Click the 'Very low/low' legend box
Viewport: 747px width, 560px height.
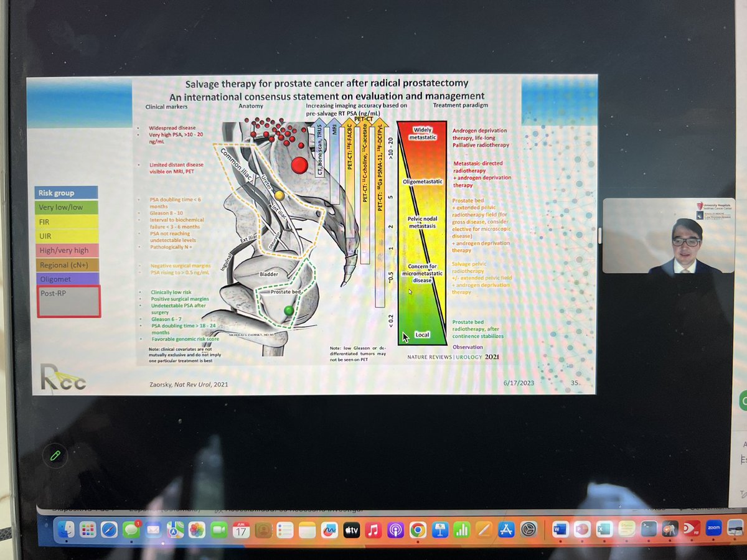(68, 208)
